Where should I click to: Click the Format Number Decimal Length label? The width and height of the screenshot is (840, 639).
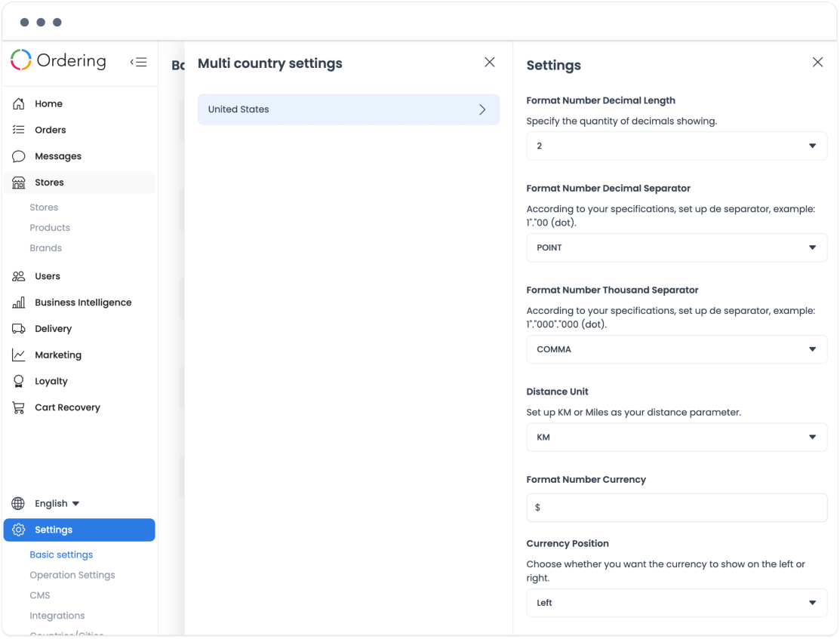[x=601, y=100]
